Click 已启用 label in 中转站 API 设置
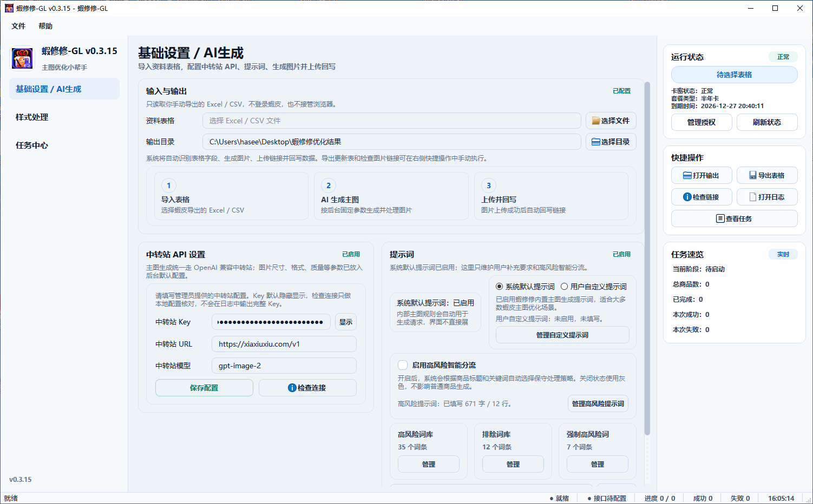Viewport: 813px width, 504px height. coord(351,254)
